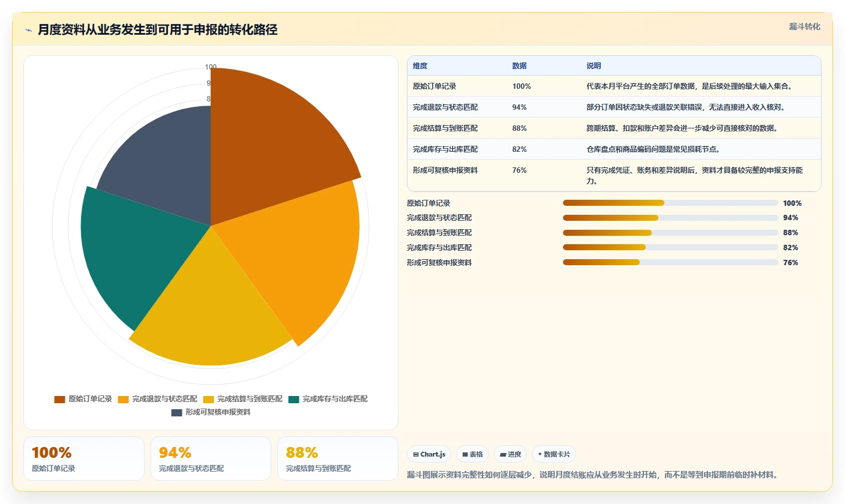Image resolution: width=845 pixels, height=504 pixels.
Task: Click the icon inside 表格 chip
Action: [465, 455]
